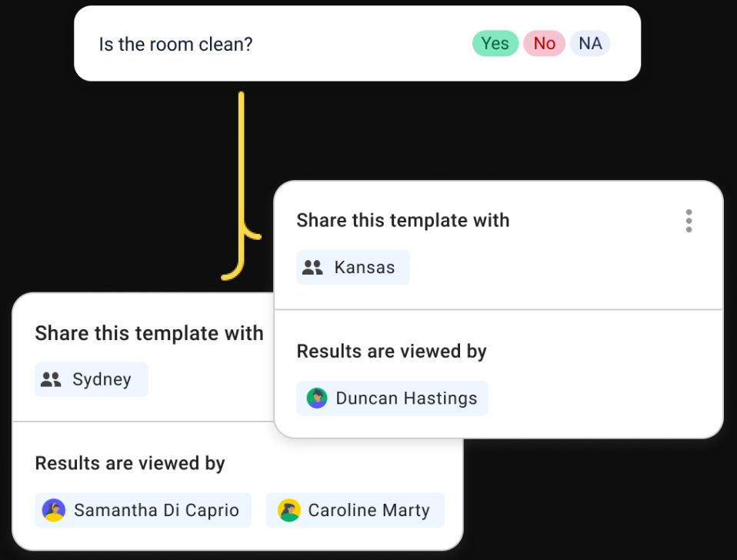Click Caroline Marty's avatar
This screenshot has width=737, height=560.
point(288,510)
